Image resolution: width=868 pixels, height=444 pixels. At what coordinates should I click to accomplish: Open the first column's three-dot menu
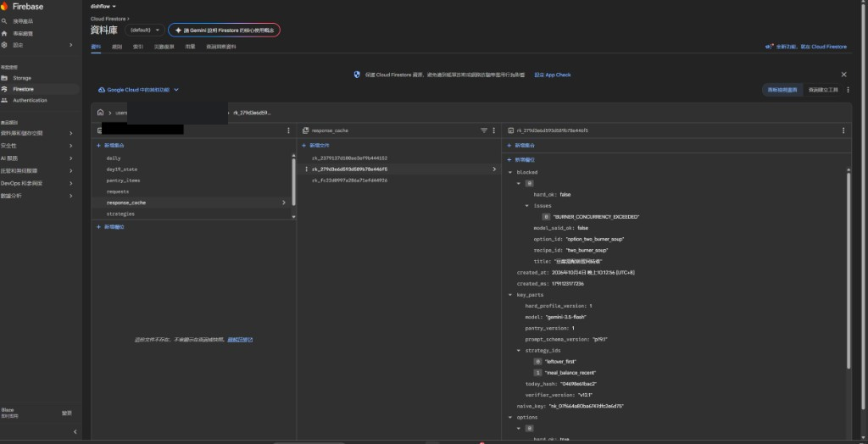[288, 130]
